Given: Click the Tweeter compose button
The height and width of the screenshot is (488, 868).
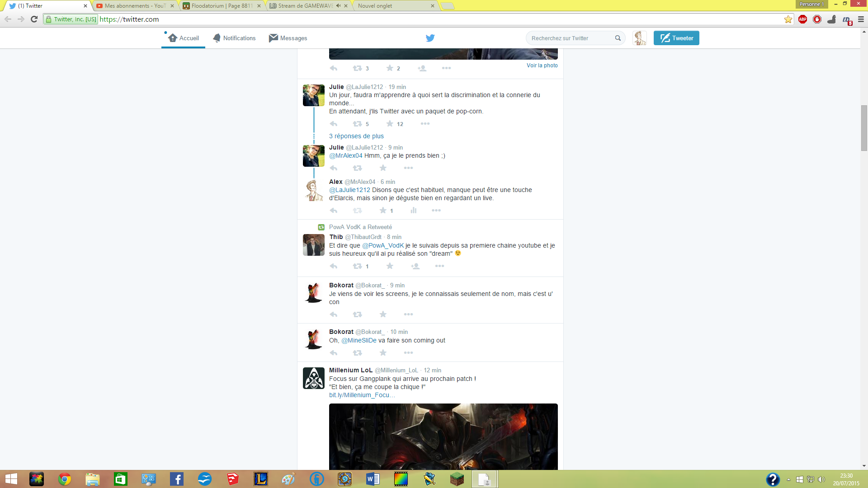Looking at the screenshot, I should 676,38.
